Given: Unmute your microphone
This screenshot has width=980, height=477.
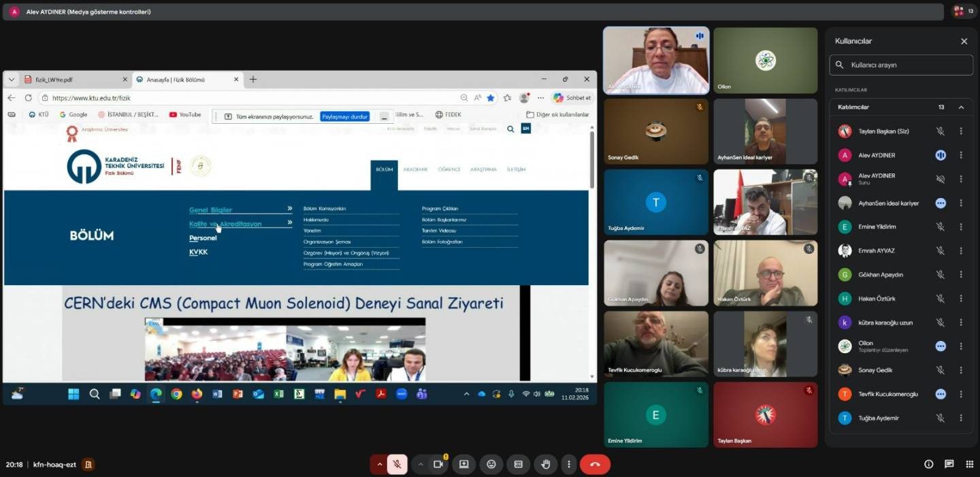Looking at the screenshot, I should (x=396, y=464).
